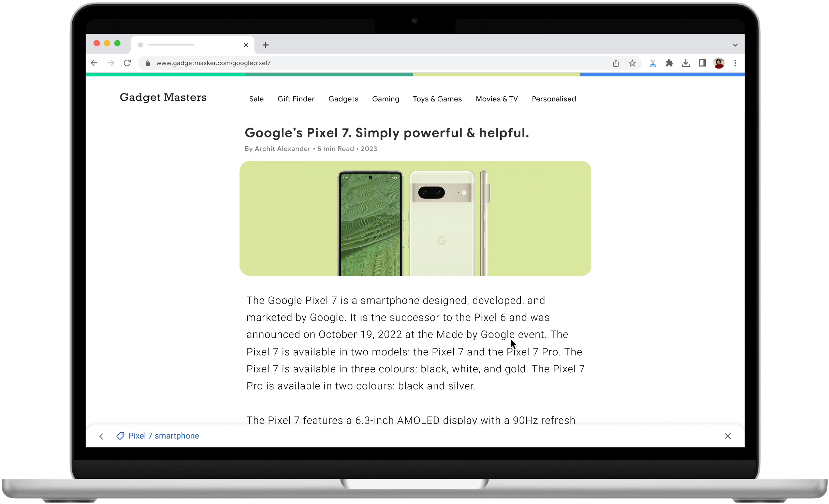The height and width of the screenshot is (504, 829).
Task: Open the Gaming category
Action: pos(386,99)
